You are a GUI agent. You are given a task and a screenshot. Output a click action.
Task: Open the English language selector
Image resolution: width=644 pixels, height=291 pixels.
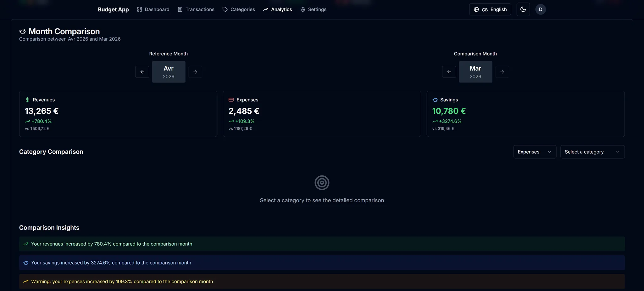pos(490,9)
